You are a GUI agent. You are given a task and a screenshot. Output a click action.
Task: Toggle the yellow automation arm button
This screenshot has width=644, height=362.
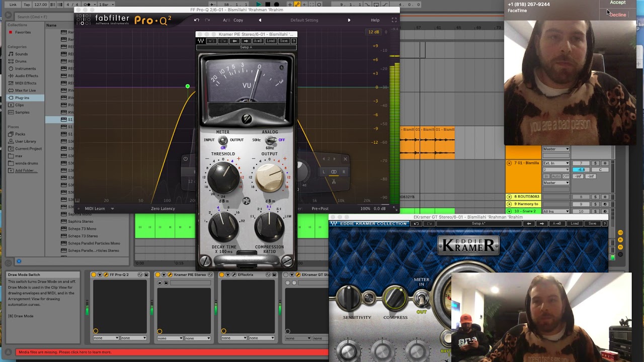pyautogui.click(x=297, y=5)
